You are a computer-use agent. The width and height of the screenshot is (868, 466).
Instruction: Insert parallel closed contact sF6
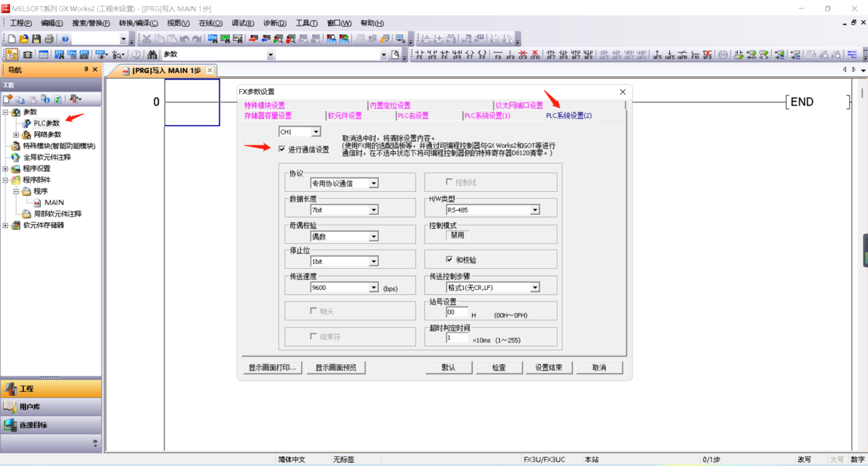[457, 55]
